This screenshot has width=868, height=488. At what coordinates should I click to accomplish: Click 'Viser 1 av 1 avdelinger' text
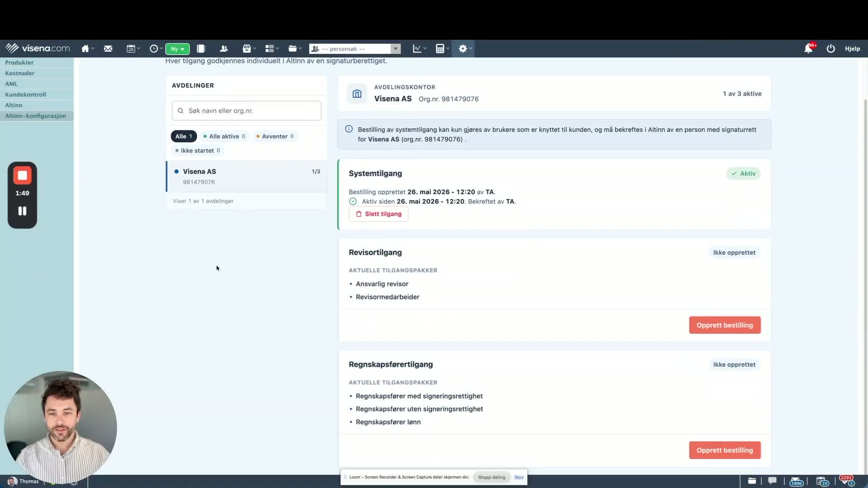click(203, 201)
